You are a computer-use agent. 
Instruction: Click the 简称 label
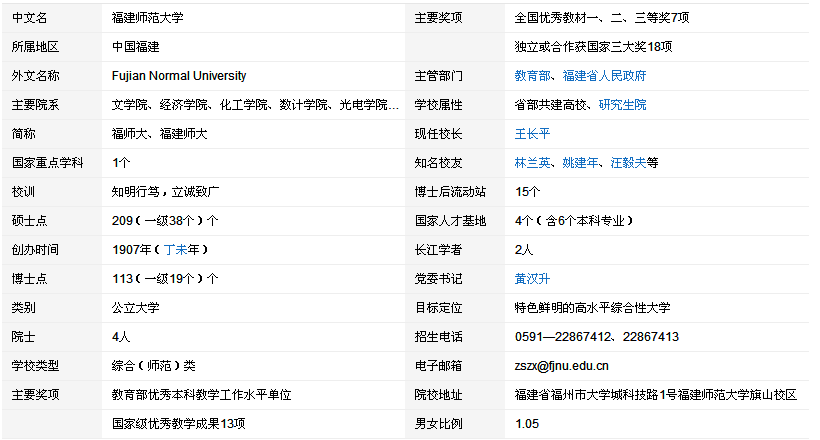point(24,134)
